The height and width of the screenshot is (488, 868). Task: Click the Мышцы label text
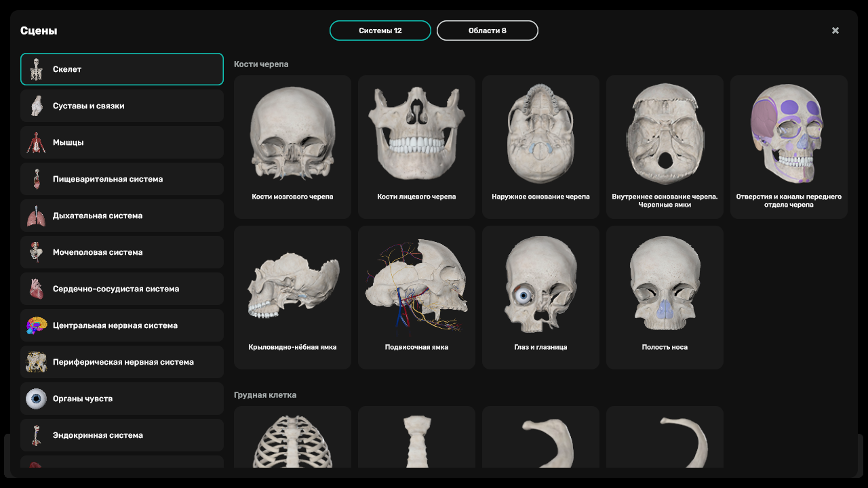pyautogui.click(x=68, y=142)
